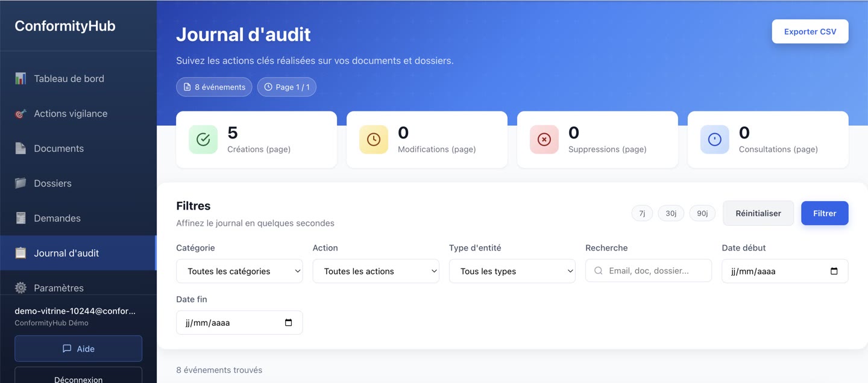
Task: Click the Aide button
Action: 78,349
